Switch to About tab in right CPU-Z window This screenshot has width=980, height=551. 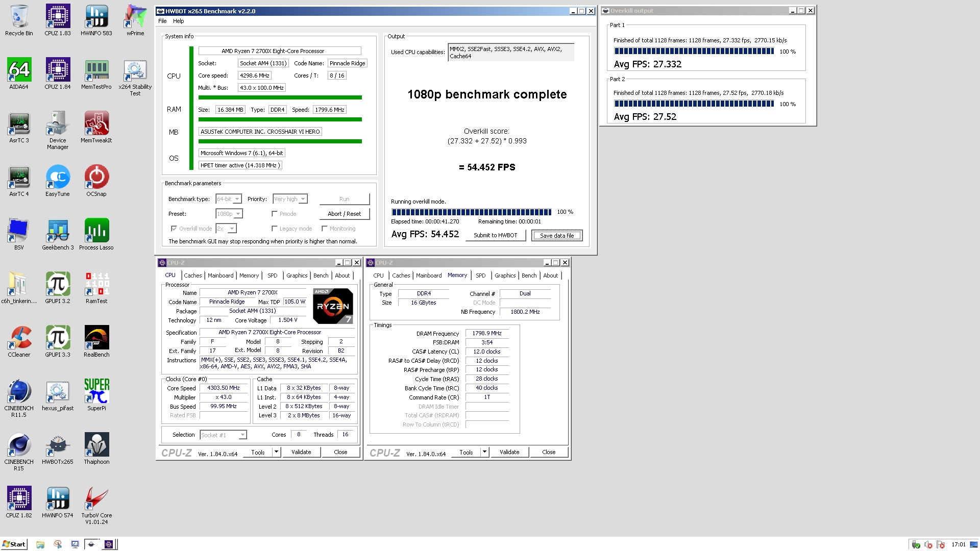[551, 275]
